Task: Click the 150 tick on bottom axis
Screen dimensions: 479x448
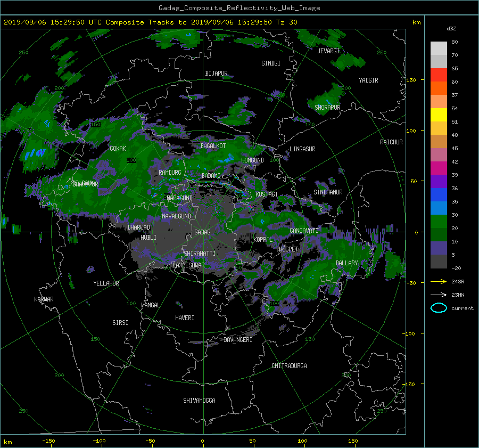Action: 353,441
